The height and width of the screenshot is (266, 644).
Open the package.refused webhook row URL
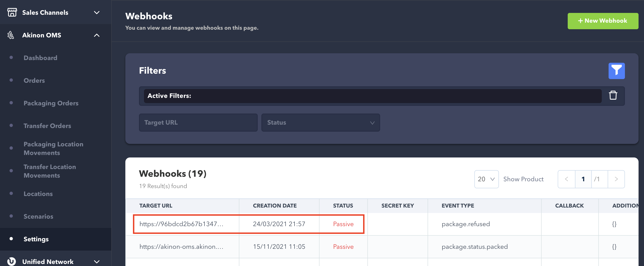point(181,224)
